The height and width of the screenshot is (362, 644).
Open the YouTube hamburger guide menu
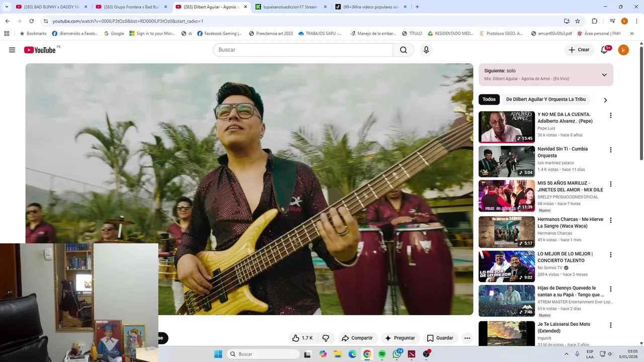12,50
